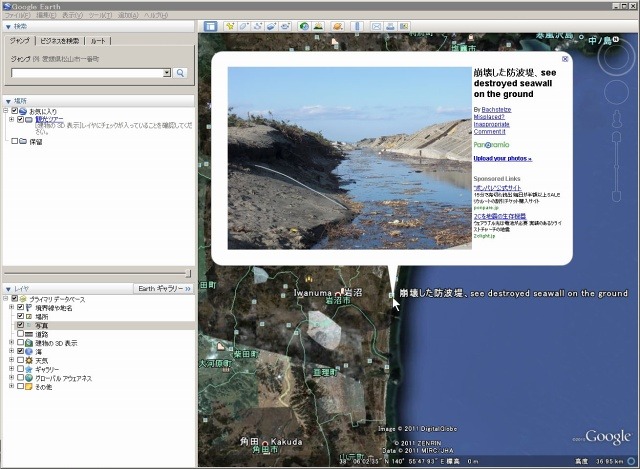Open the 編集(E) menu
Screen dimensions: 640x469
click(x=46, y=15)
